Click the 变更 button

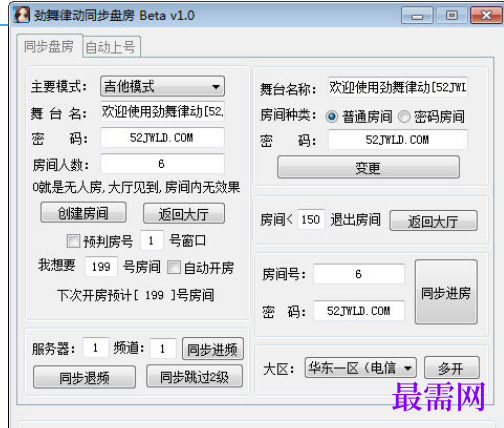[x=368, y=167]
